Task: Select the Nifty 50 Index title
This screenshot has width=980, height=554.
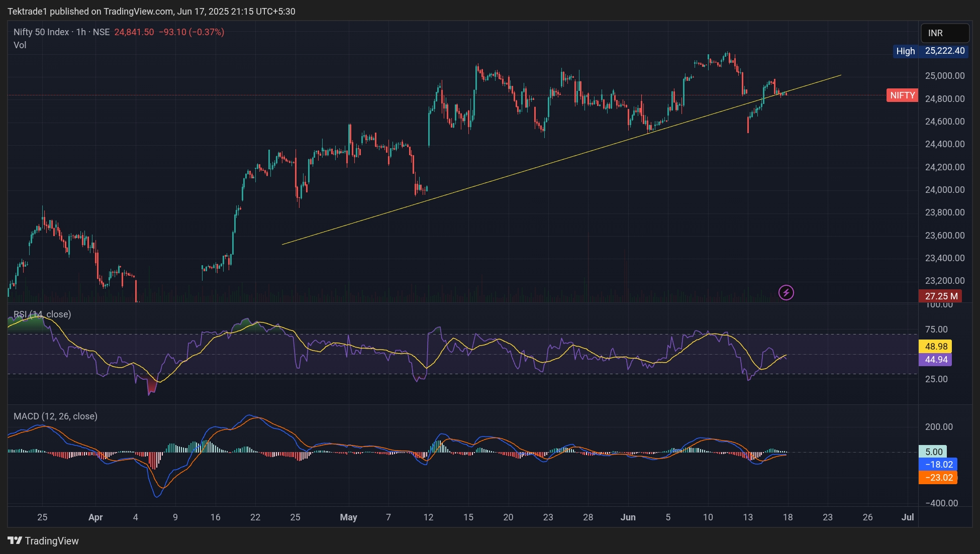Action: point(41,32)
